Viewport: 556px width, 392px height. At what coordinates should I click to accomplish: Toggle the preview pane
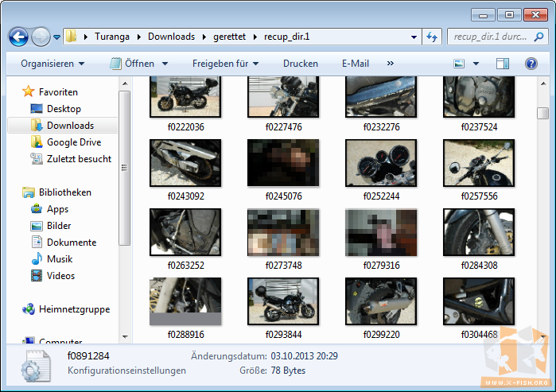pos(502,64)
